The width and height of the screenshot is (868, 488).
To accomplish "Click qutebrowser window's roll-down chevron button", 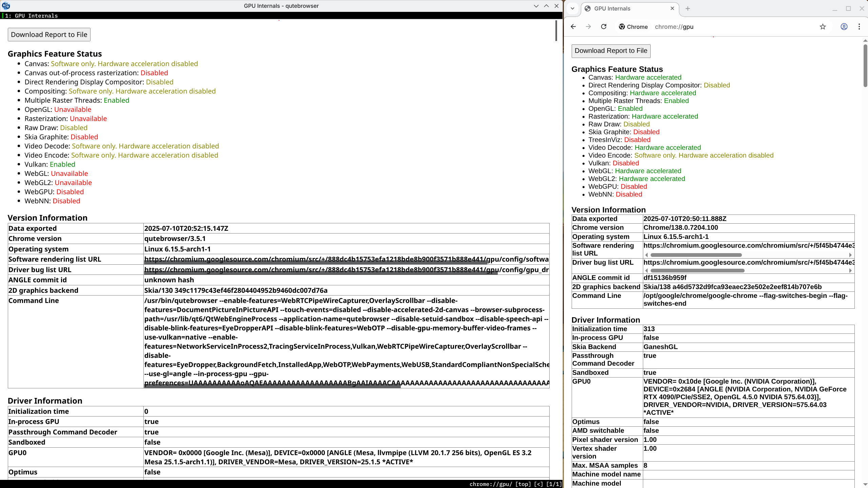I will [536, 6].
